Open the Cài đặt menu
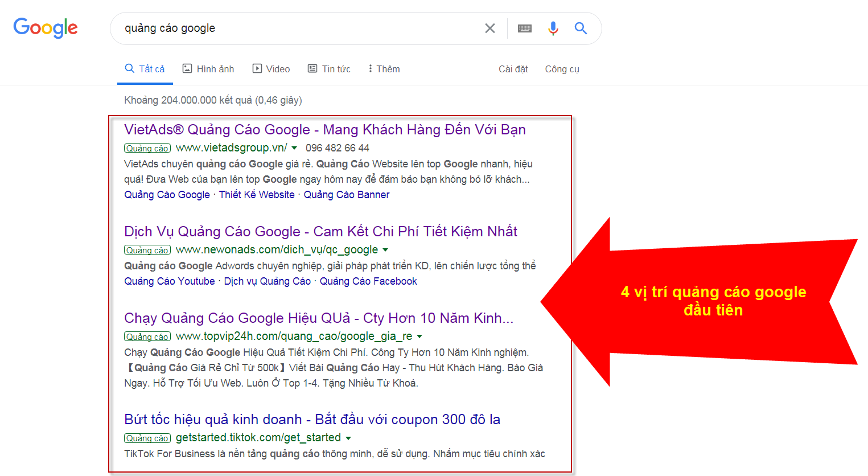Viewport: 868px width, 476px height. click(x=513, y=68)
